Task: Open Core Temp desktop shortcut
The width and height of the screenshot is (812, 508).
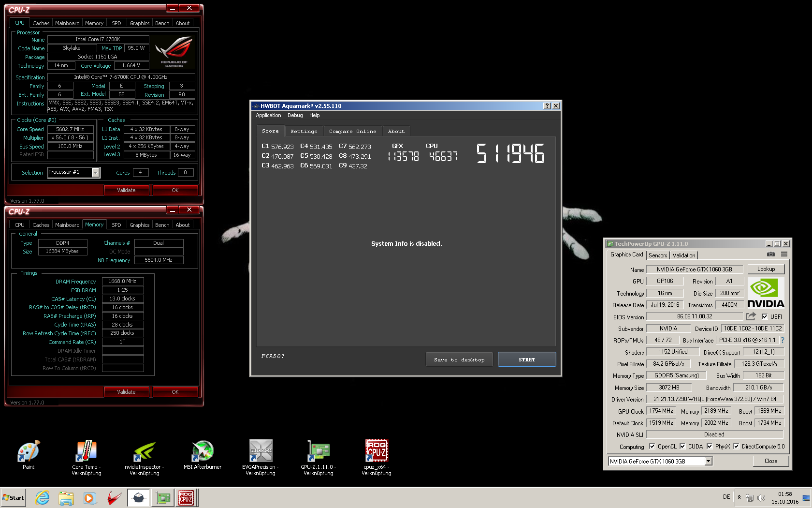Action: click(87, 458)
